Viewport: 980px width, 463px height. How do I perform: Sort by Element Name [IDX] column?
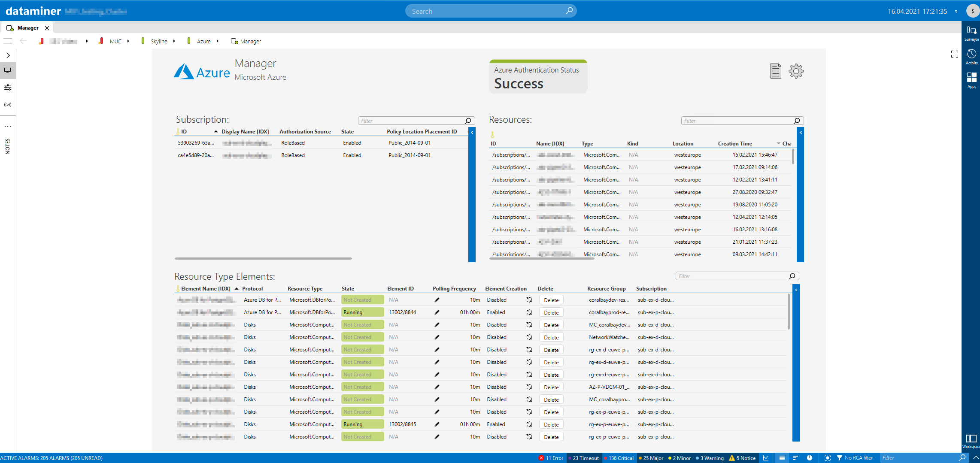(206, 289)
